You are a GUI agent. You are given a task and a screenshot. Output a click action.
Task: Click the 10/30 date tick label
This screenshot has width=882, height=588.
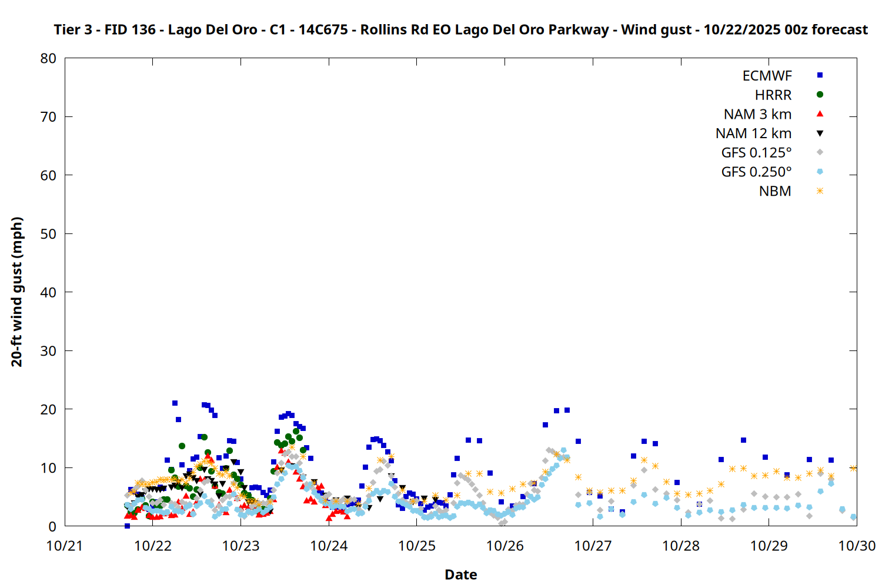857,546
